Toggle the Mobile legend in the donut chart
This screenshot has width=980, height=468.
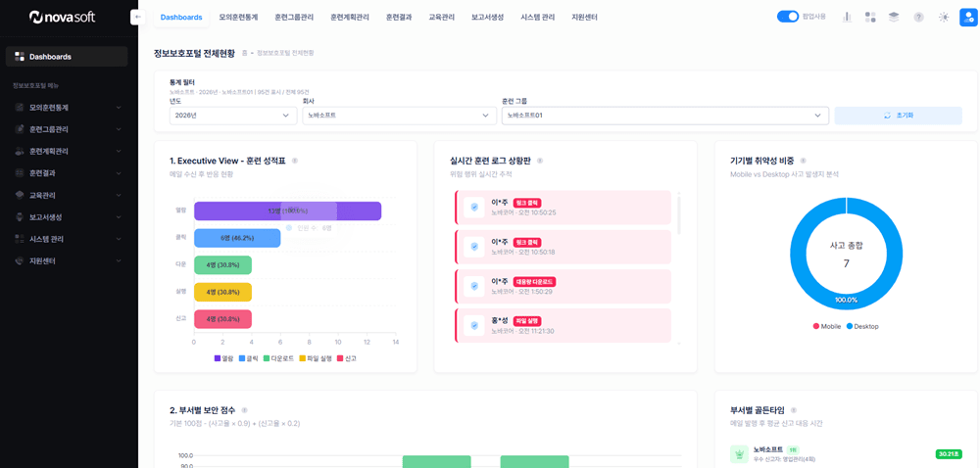[827, 326]
